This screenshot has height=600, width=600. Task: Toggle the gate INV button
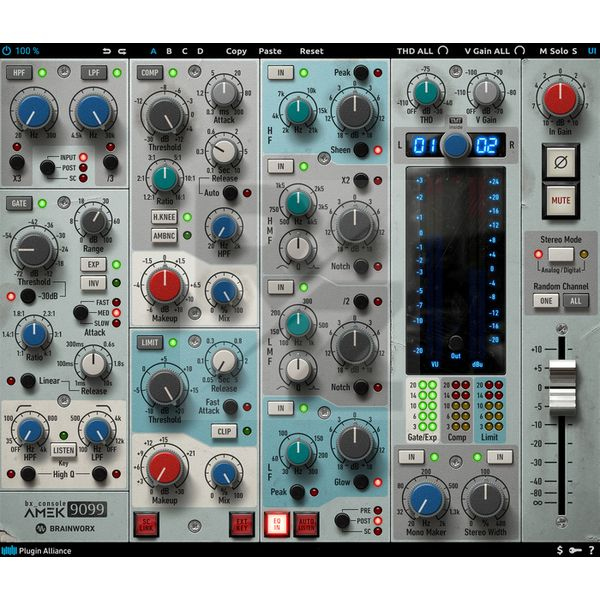(93, 283)
